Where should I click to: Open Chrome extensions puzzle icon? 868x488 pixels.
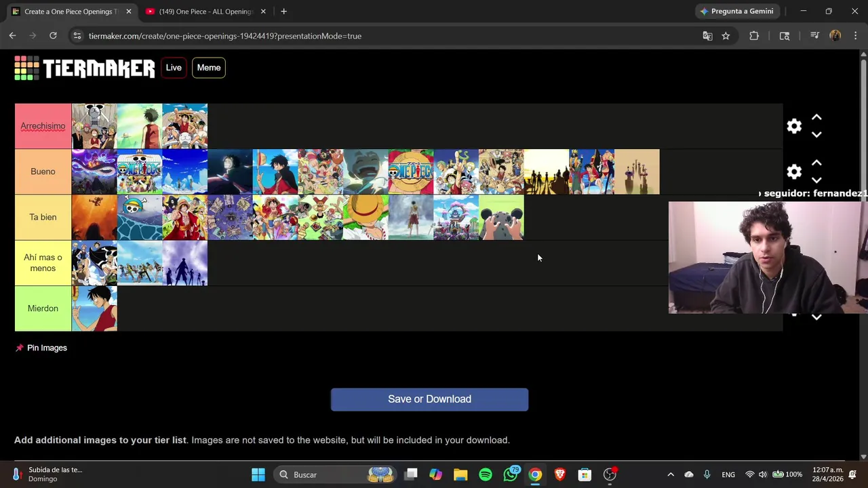click(754, 36)
